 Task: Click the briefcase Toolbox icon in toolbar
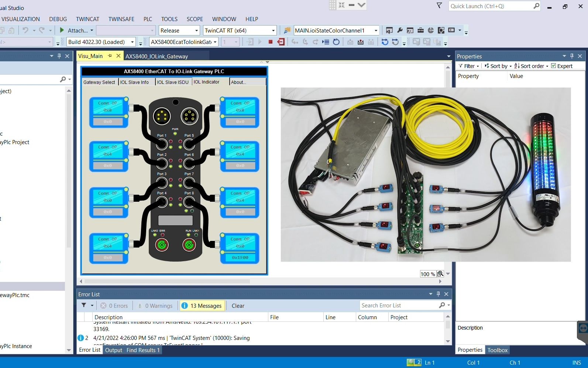pyautogui.click(x=420, y=30)
